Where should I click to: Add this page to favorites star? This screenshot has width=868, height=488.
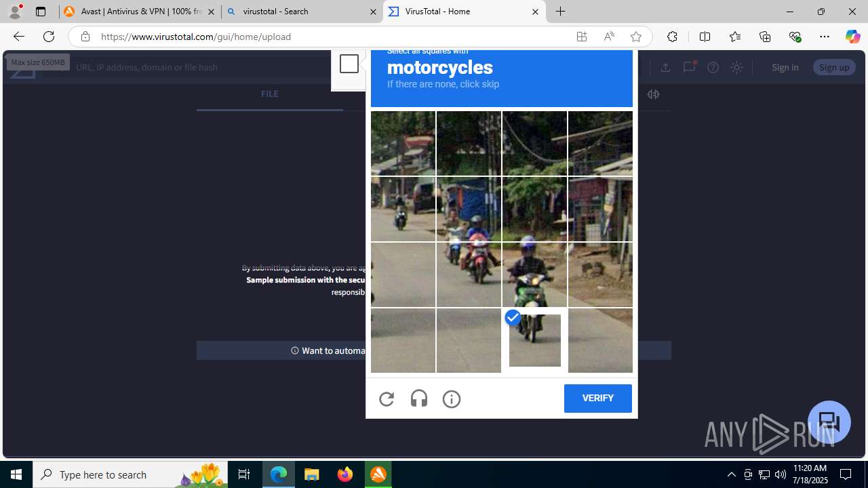pos(636,37)
